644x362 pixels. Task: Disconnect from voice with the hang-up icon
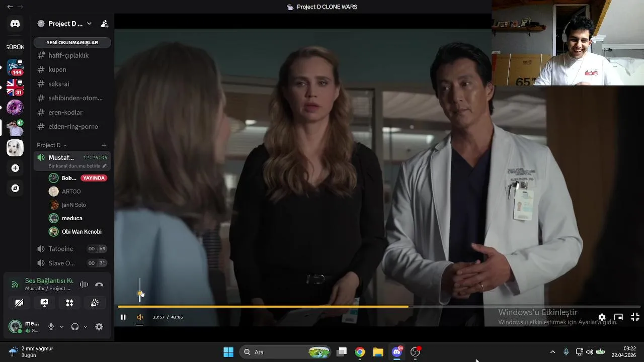pyautogui.click(x=99, y=285)
